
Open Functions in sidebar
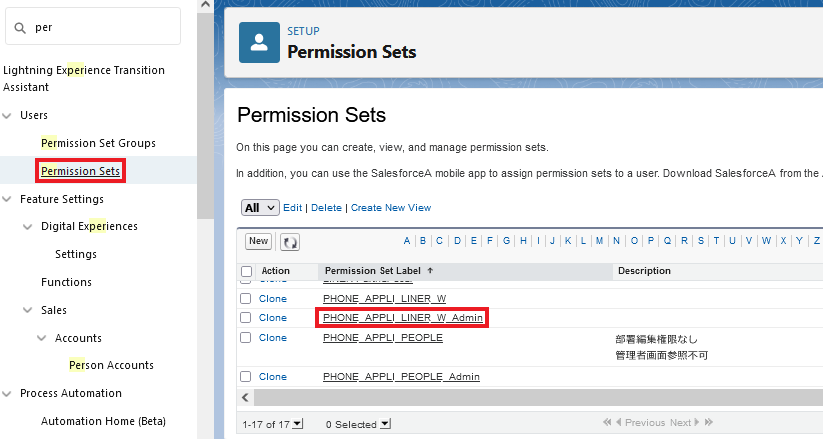[66, 282]
